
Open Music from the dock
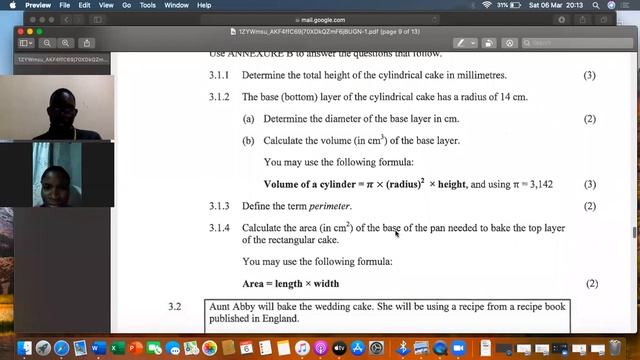(x=302, y=348)
